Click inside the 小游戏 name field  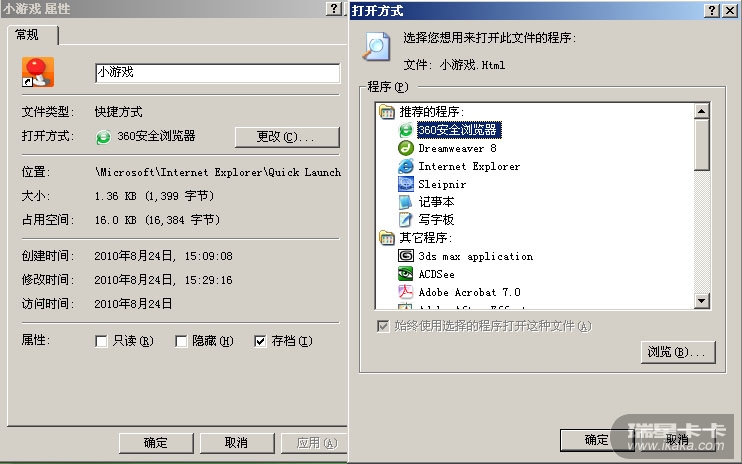(216, 73)
